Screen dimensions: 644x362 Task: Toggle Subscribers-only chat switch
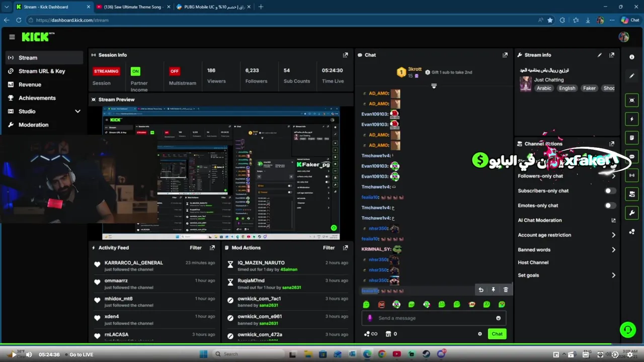click(610, 191)
